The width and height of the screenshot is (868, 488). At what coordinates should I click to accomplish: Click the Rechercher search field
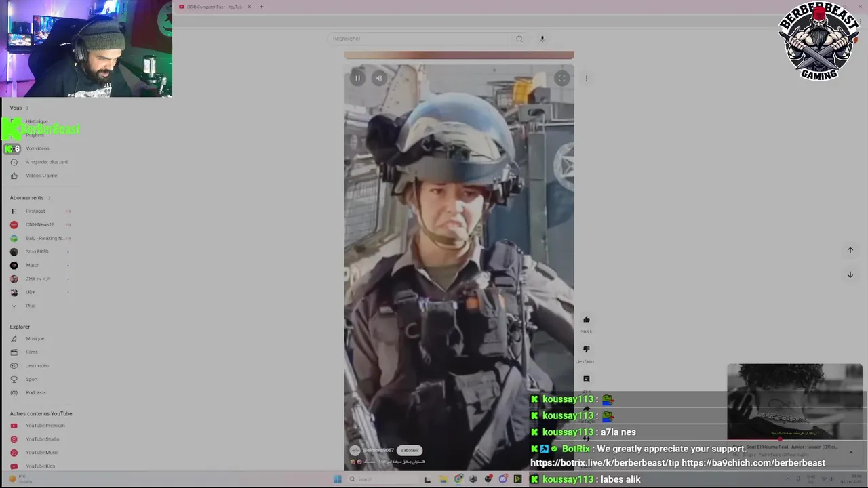pos(418,39)
